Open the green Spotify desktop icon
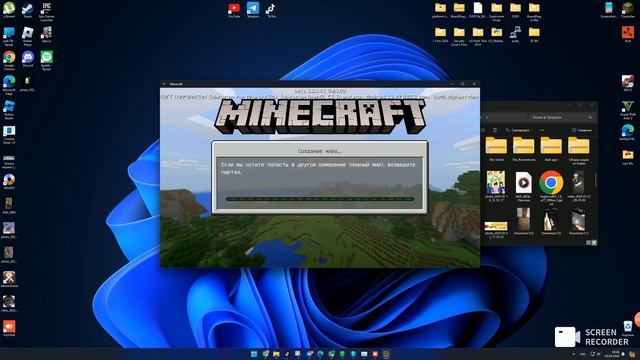This screenshot has height=360, width=640. (x=46, y=60)
